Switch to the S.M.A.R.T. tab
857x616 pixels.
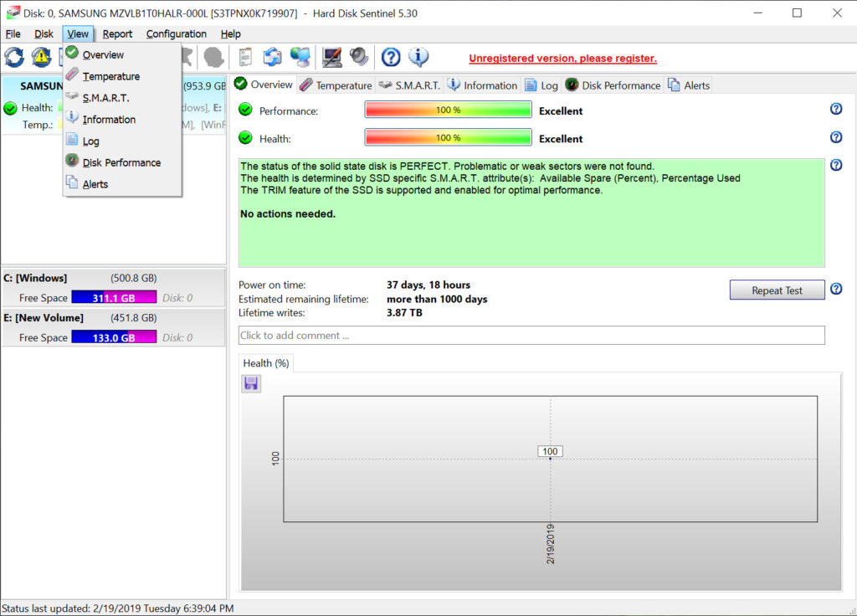409,85
